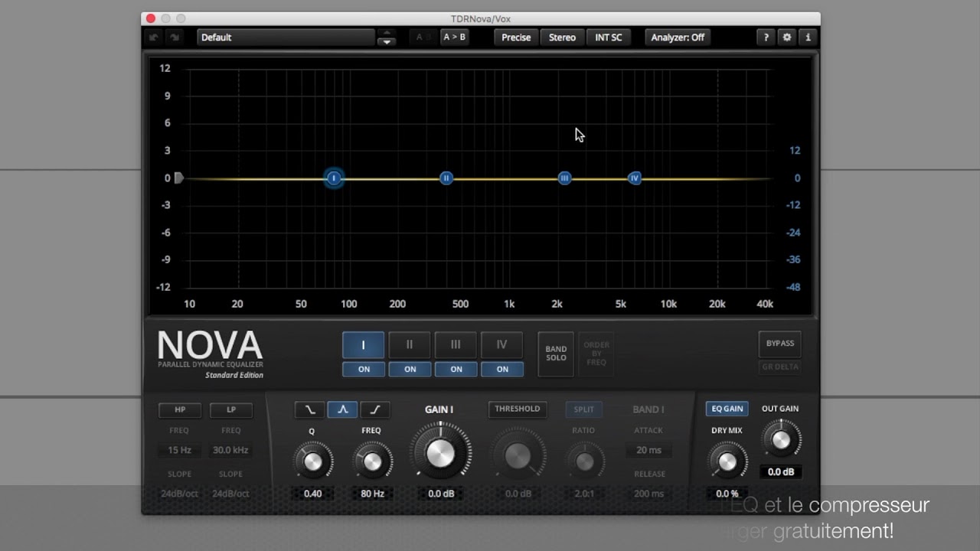The image size is (980, 551).
Task: Open the LP slope 24dB/oct selector
Action: click(231, 494)
